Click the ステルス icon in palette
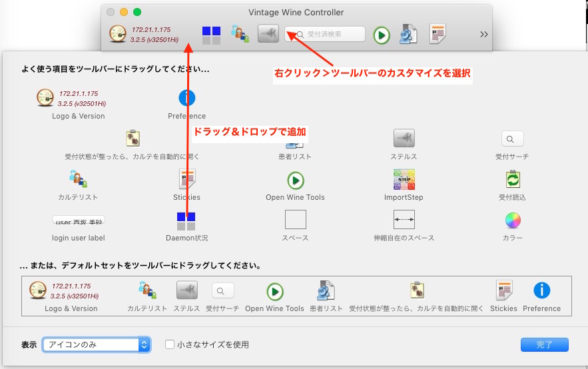This screenshot has height=369, width=588. pyautogui.click(x=404, y=139)
